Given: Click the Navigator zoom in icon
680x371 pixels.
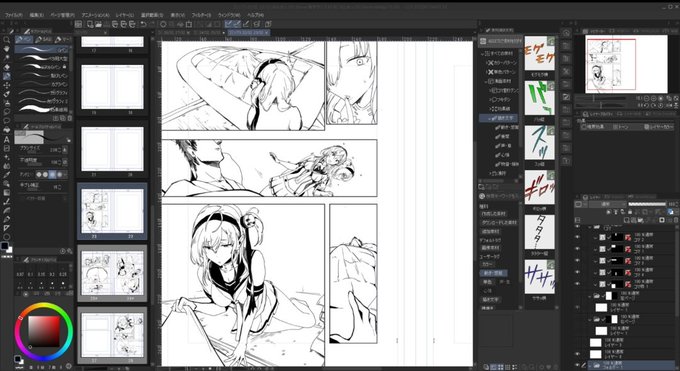Looking at the screenshot, I should (x=654, y=98).
